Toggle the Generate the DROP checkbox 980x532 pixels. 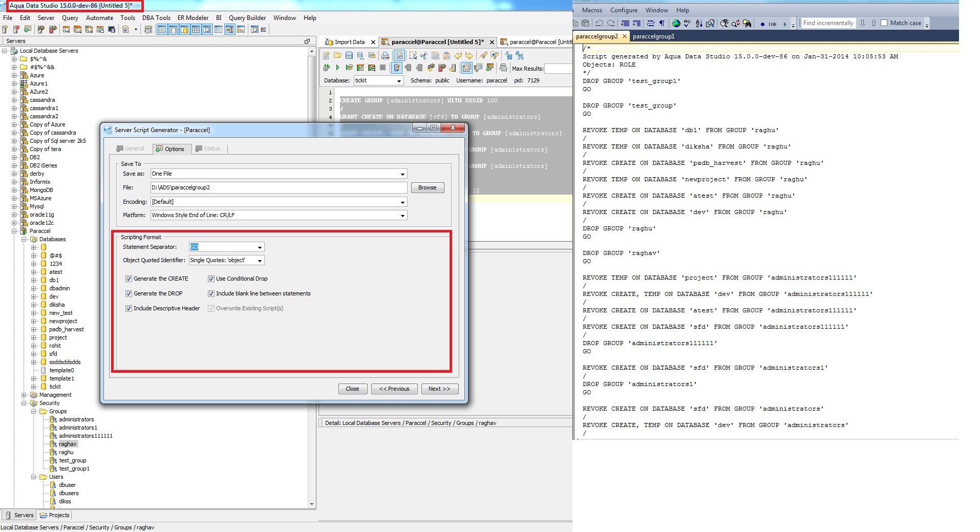pos(129,294)
